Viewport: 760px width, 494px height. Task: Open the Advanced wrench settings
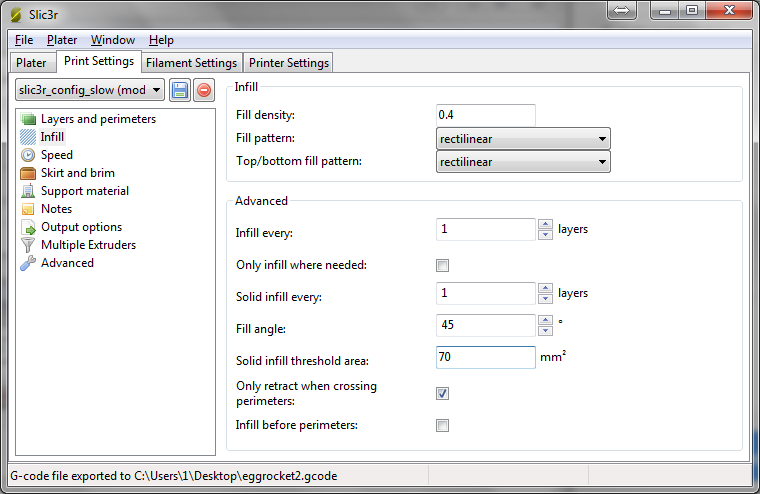pos(28,263)
